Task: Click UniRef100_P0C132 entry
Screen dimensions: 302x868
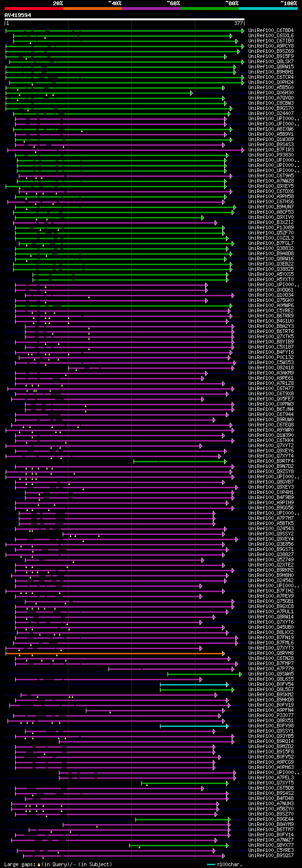Action: point(271,358)
